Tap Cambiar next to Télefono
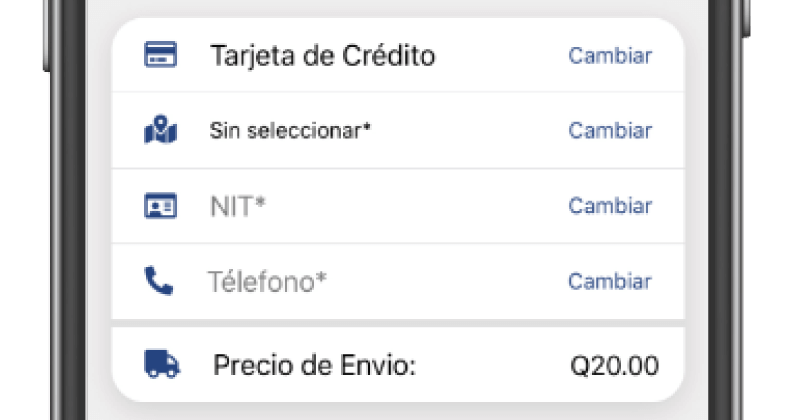 (610, 281)
